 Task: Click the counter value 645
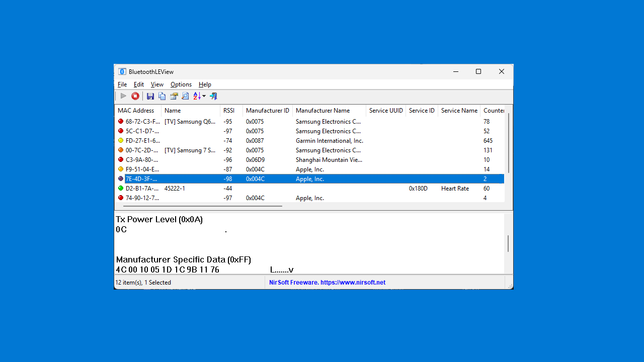click(x=488, y=141)
